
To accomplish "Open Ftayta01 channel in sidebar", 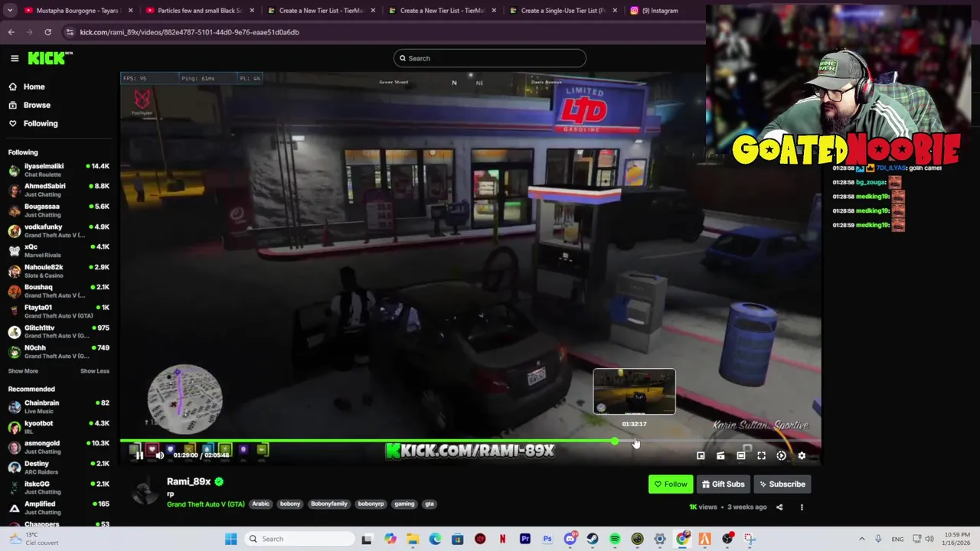I will pos(59,311).
